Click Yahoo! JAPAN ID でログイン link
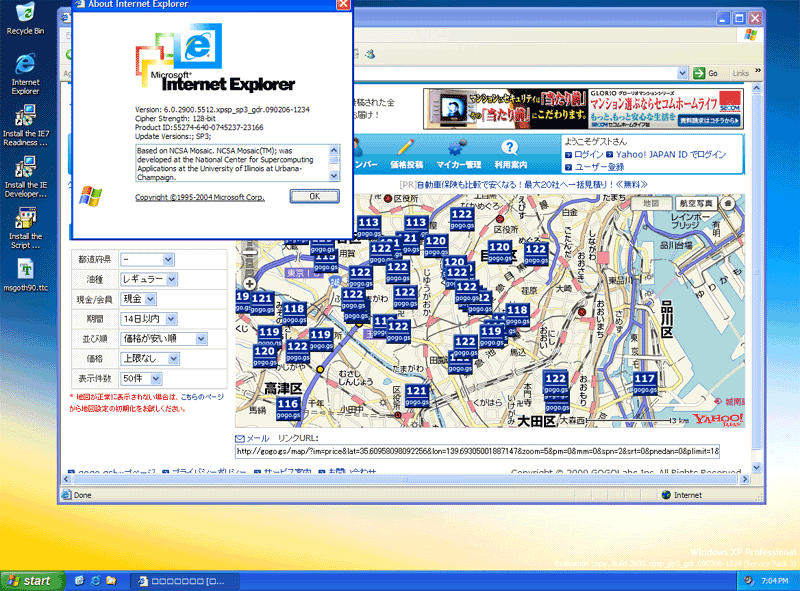The height and width of the screenshot is (591, 800). pyautogui.click(x=670, y=155)
